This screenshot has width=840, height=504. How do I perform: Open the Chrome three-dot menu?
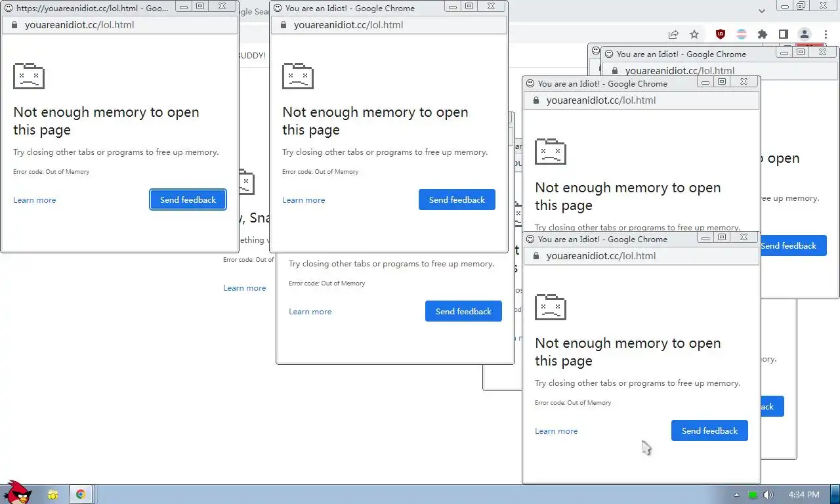coord(826,34)
